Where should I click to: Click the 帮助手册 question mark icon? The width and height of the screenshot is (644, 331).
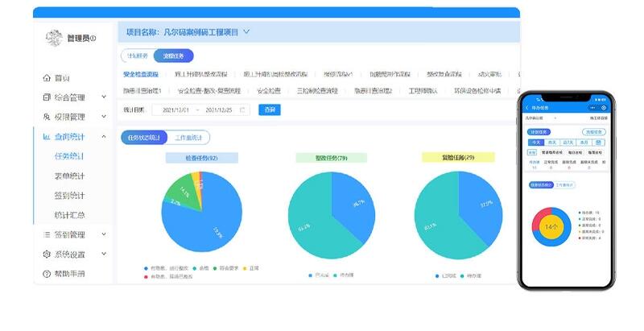point(46,274)
